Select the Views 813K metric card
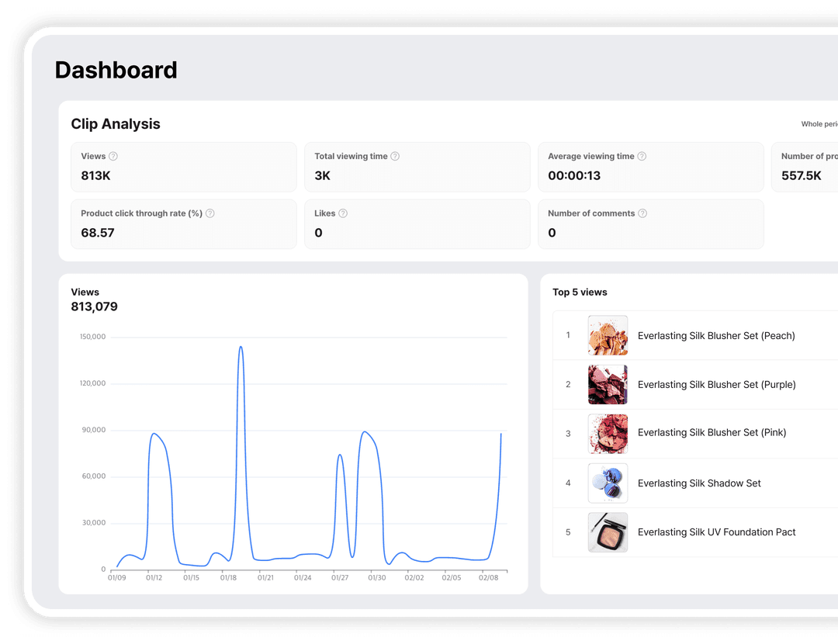Viewport: 838px width, 644px height. [184, 167]
